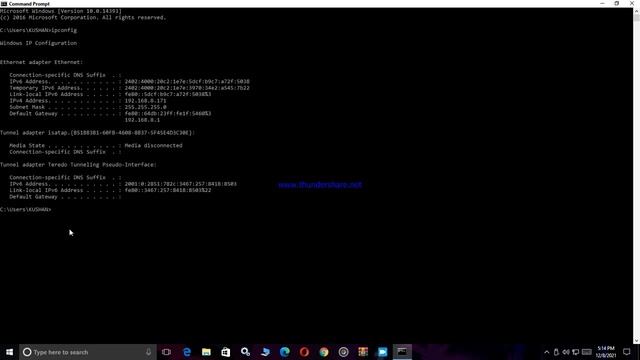Open File Explorer from the taskbar
Image resolution: width=640 pixels, height=360 pixels.
(206, 352)
